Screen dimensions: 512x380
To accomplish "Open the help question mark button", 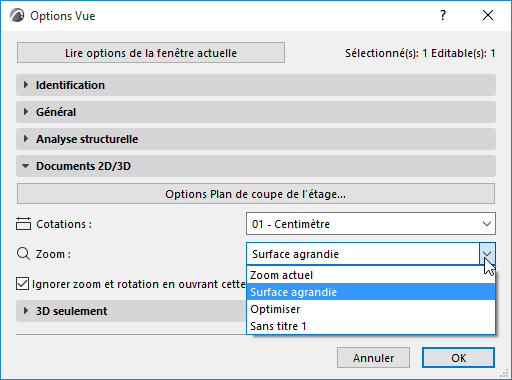I will coord(443,15).
